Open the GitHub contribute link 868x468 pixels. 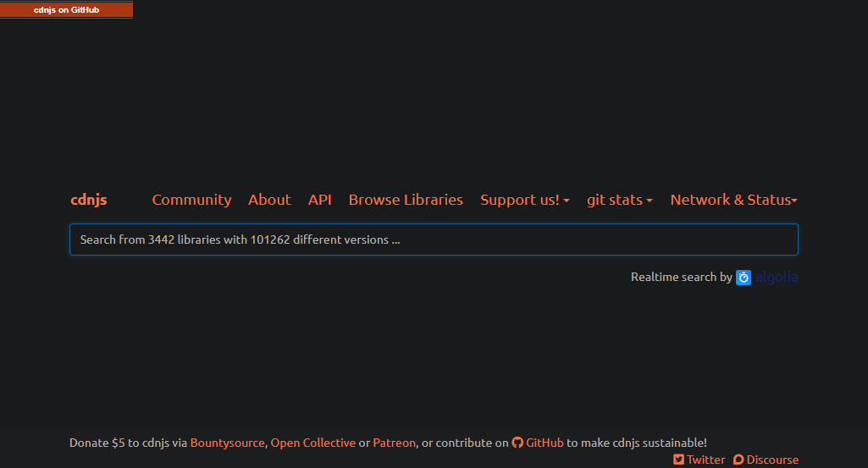click(545, 443)
